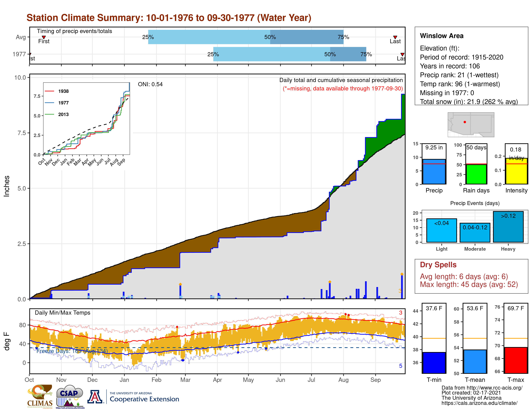532x411 pixels.
Task: Click the Avg row 50% label
Action: point(270,37)
